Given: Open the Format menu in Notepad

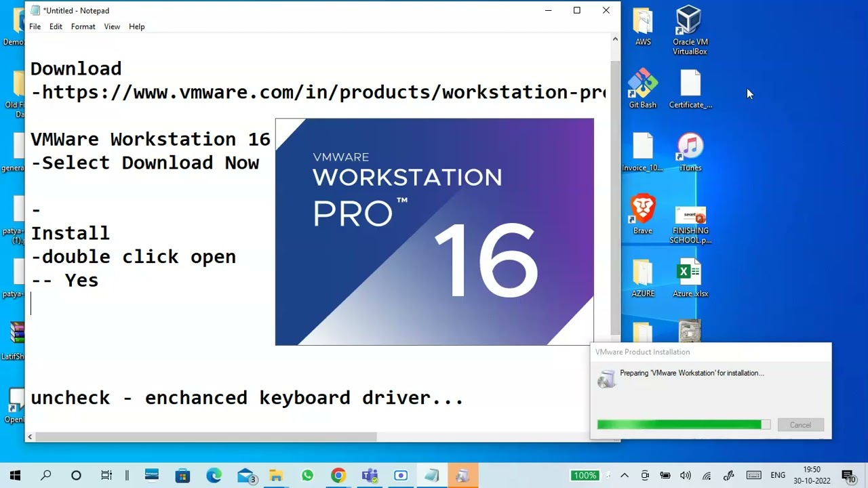Looking at the screenshot, I should click(83, 26).
